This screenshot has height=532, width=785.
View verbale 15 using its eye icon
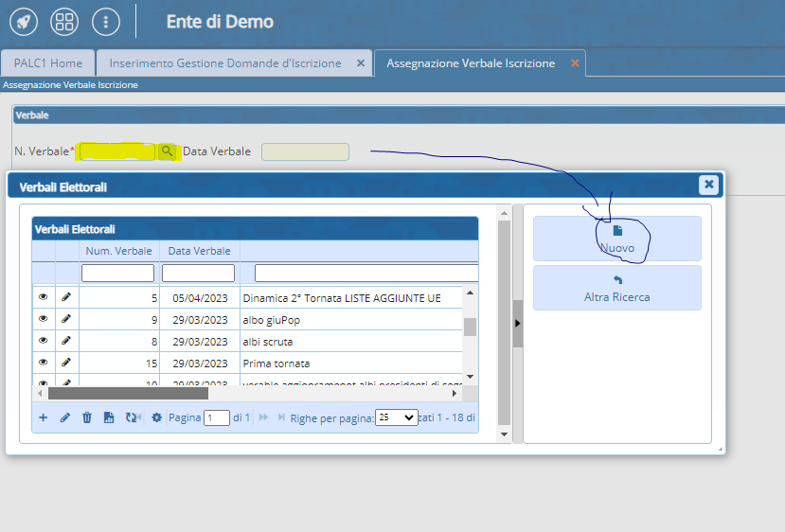pyautogui.click(x=43, y=363)
